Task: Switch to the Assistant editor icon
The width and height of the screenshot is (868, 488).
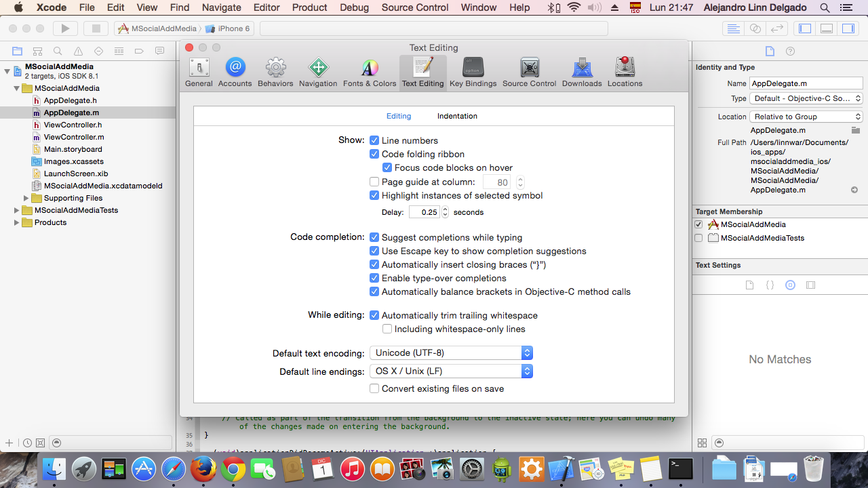Action: [x=755, y=28]
